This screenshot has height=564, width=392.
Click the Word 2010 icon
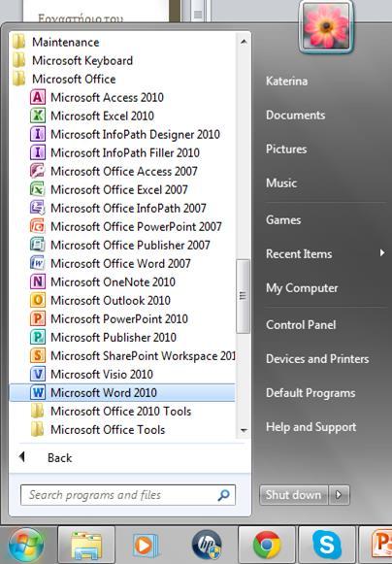pos(38,393)
